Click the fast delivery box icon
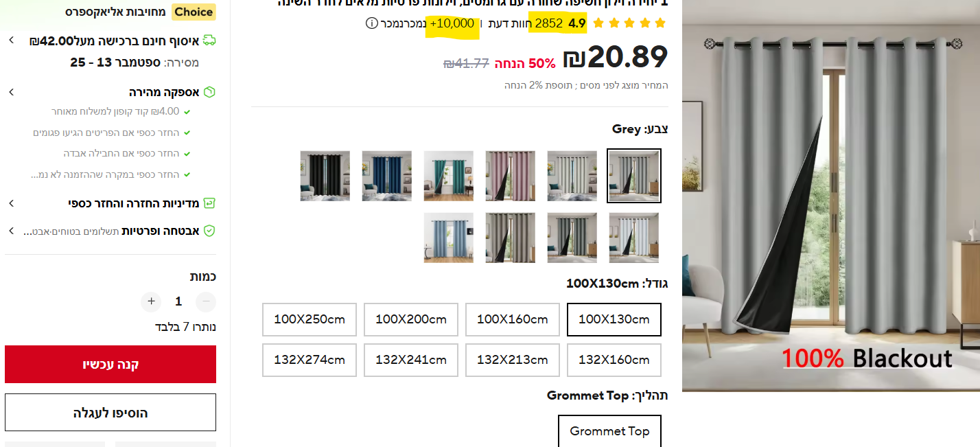 tap(209, 92)
